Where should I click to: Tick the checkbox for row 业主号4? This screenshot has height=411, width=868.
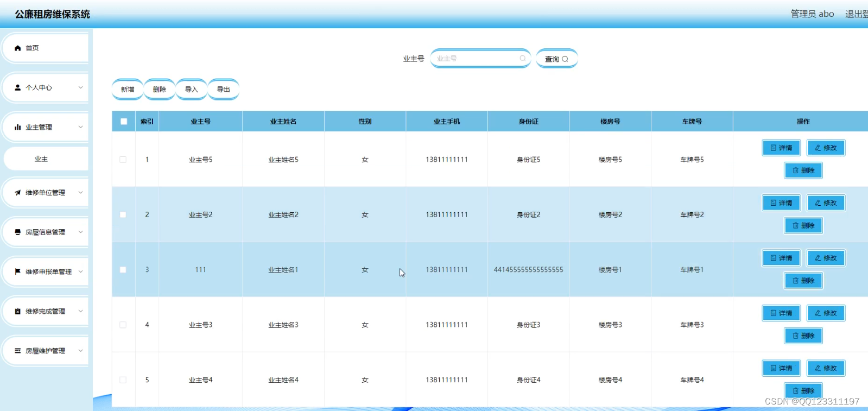(123, 380)
